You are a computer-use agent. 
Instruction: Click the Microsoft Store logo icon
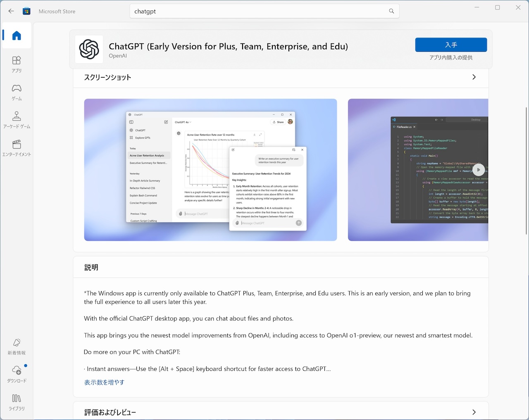(x=26, y=11)
